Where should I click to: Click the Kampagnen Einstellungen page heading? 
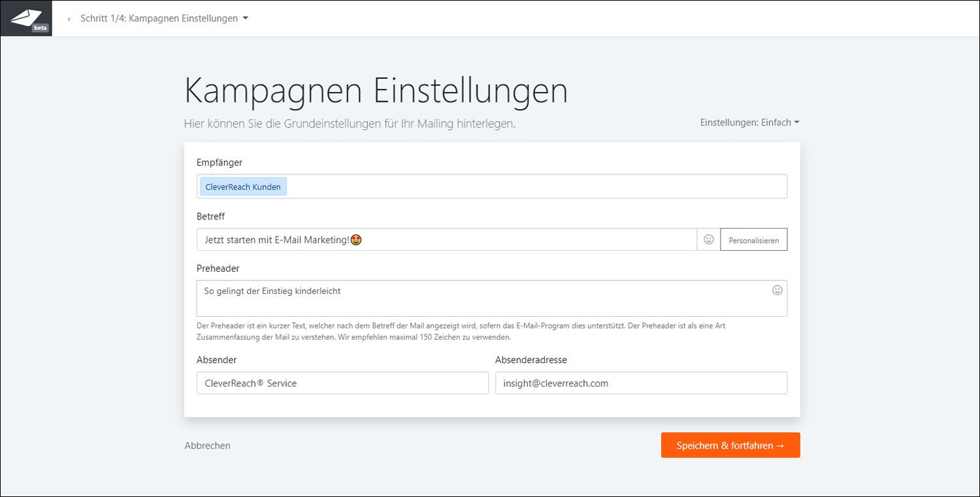[x=376, y=91]
